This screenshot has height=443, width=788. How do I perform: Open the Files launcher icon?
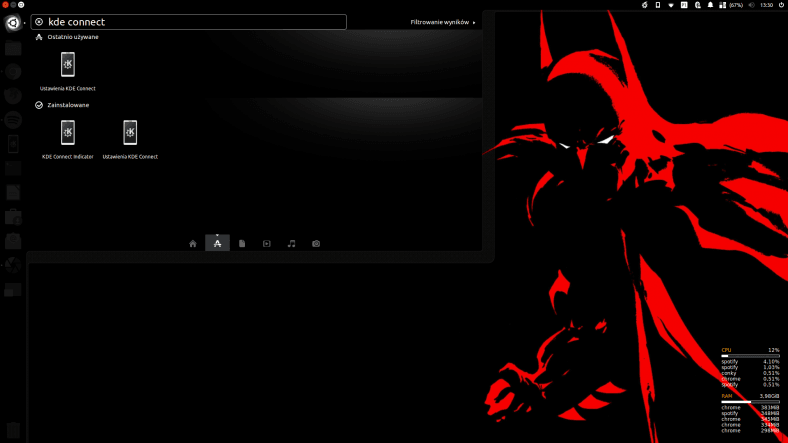13,48
